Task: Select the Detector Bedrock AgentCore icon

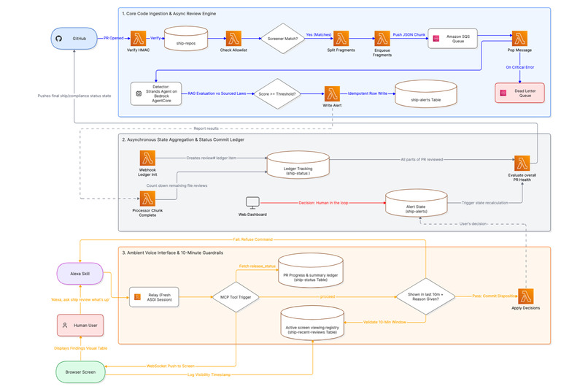Action: point(139,93)
